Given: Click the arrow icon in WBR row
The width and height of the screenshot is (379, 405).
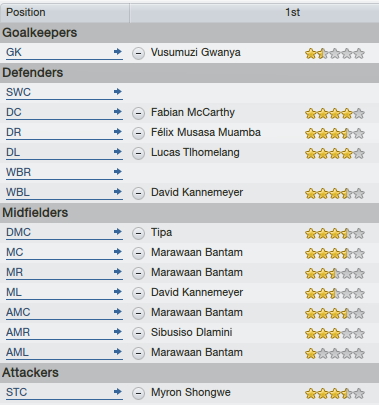Looking at the screenshot, I should click(x=117, y=172).
